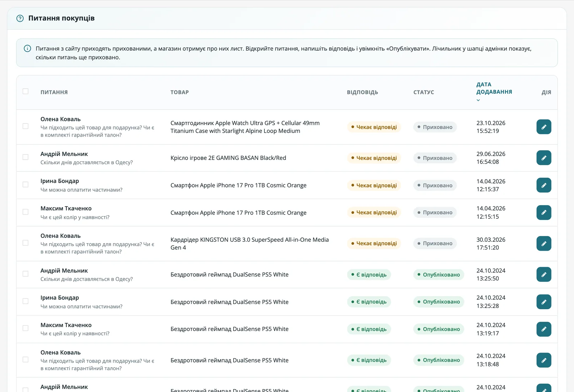Sort by the Дата додавання column header

pyautogui.click(x=494, y=88)
